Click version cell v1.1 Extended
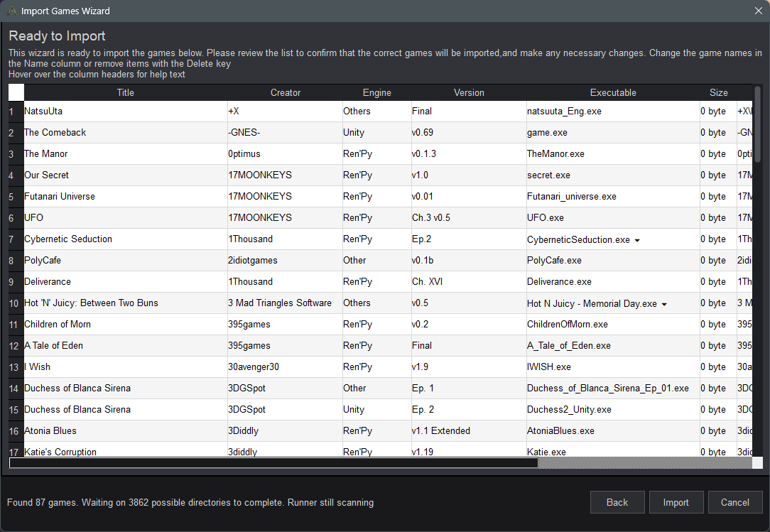Screen dimensions: 770x532 [469, 431]
